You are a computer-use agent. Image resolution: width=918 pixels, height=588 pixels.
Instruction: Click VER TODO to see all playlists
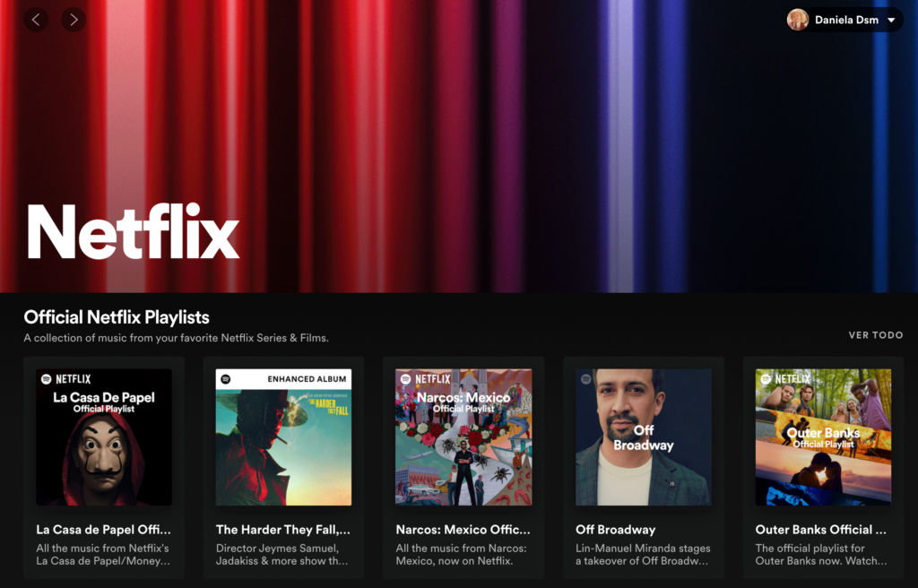[x=875, y=335]
